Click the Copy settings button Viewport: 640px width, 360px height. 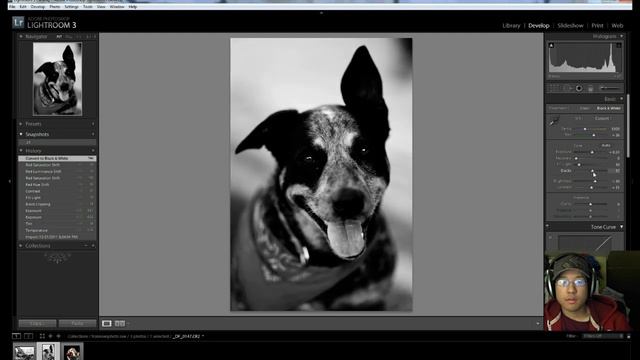(37, 323)
